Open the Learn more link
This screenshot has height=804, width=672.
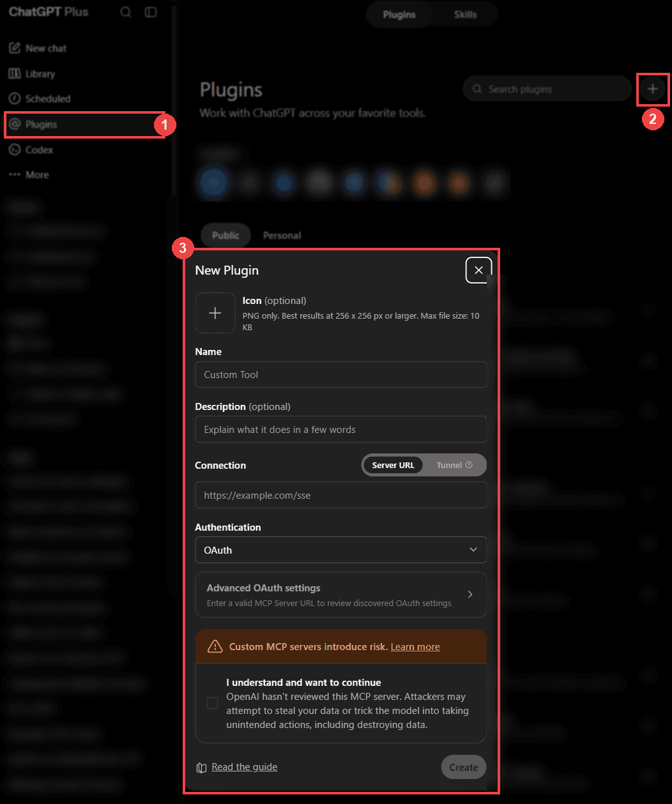415,647
